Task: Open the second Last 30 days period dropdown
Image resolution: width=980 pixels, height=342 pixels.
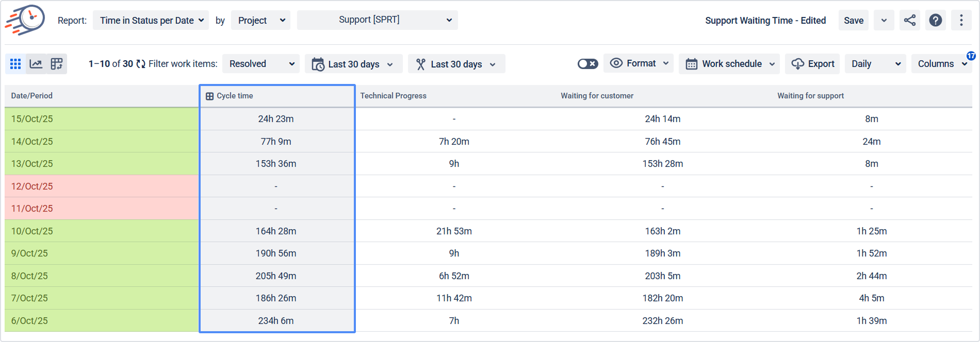Action: click(x=456, y=64)
